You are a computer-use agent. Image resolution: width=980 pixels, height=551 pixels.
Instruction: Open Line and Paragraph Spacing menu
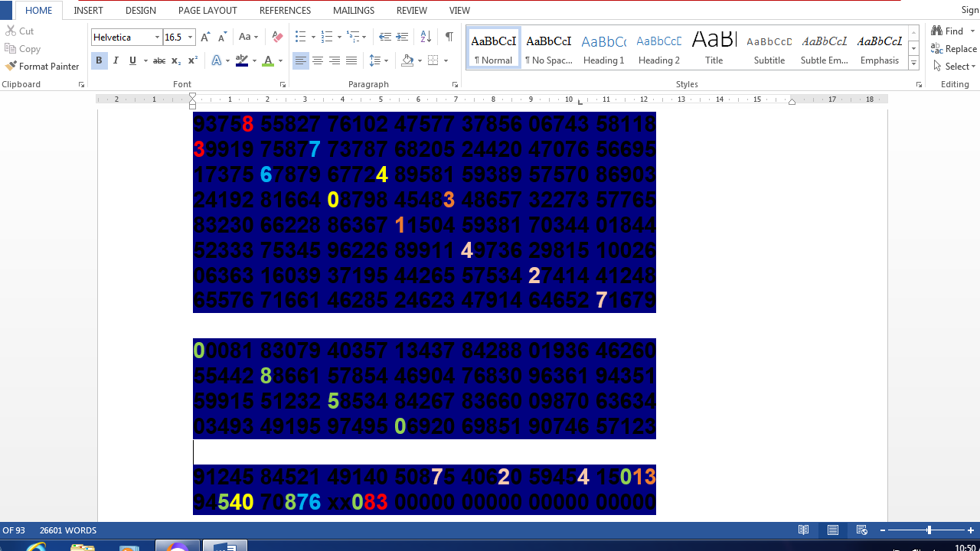[378, 60]
